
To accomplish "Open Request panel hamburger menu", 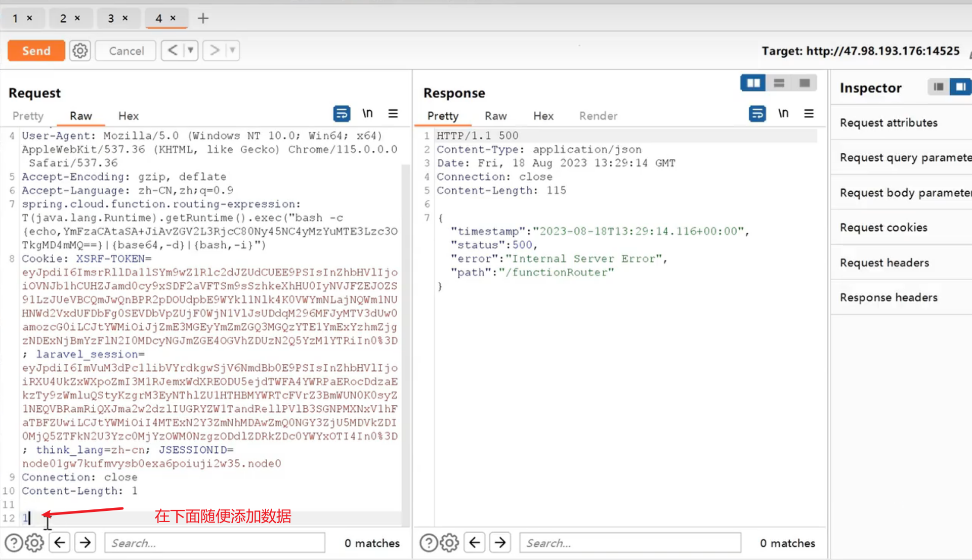I will click(x=393, y=114).
